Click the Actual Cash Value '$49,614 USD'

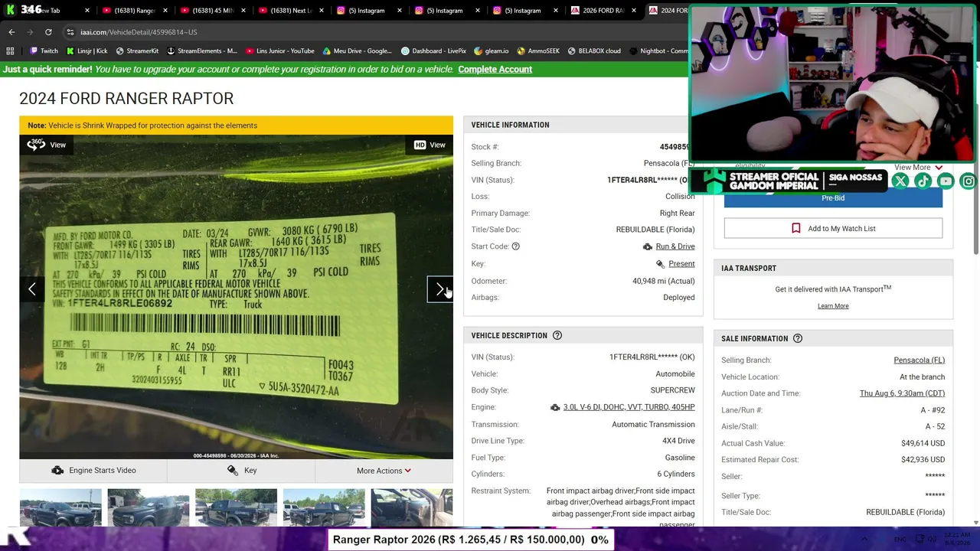pyautogui.click(x=923, y=443)
